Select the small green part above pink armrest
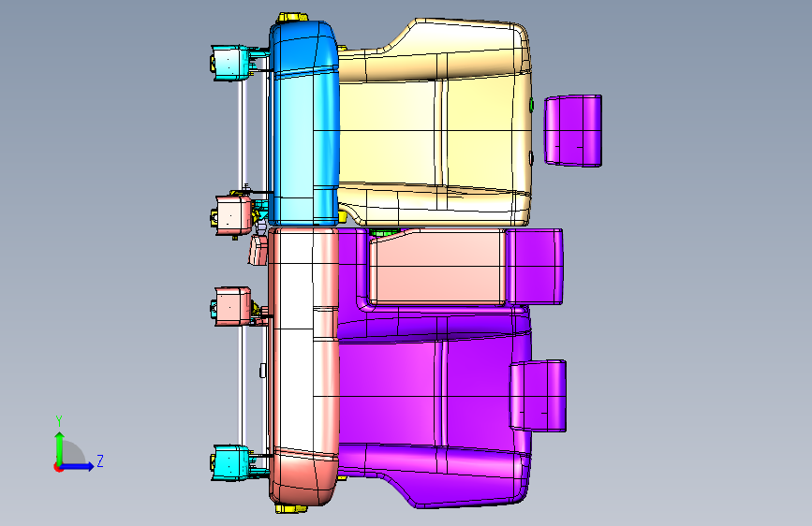 coord(384,232)
